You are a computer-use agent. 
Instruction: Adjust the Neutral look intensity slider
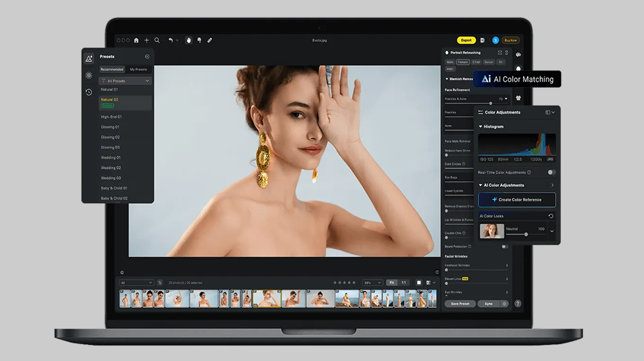[526, 235]
